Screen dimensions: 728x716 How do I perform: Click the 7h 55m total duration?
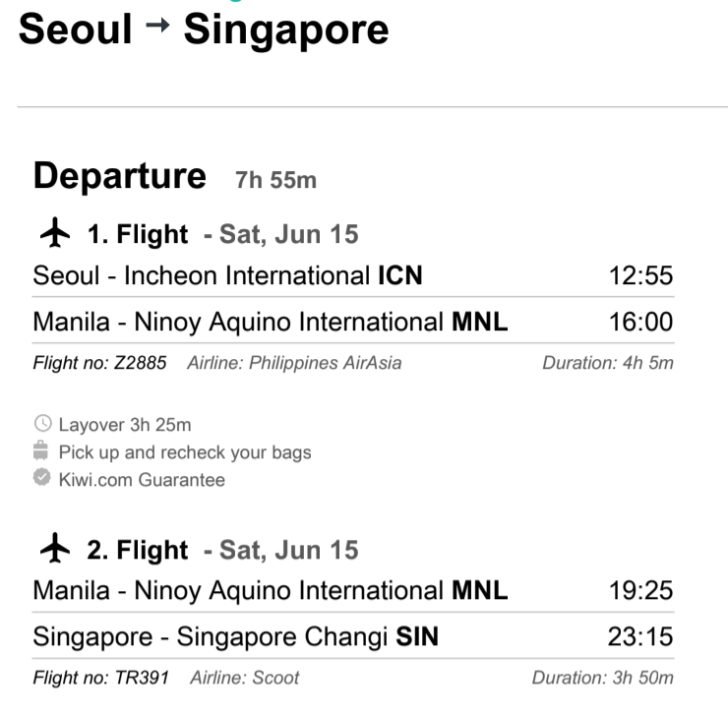pyautogui.click(x=275, y=180)
